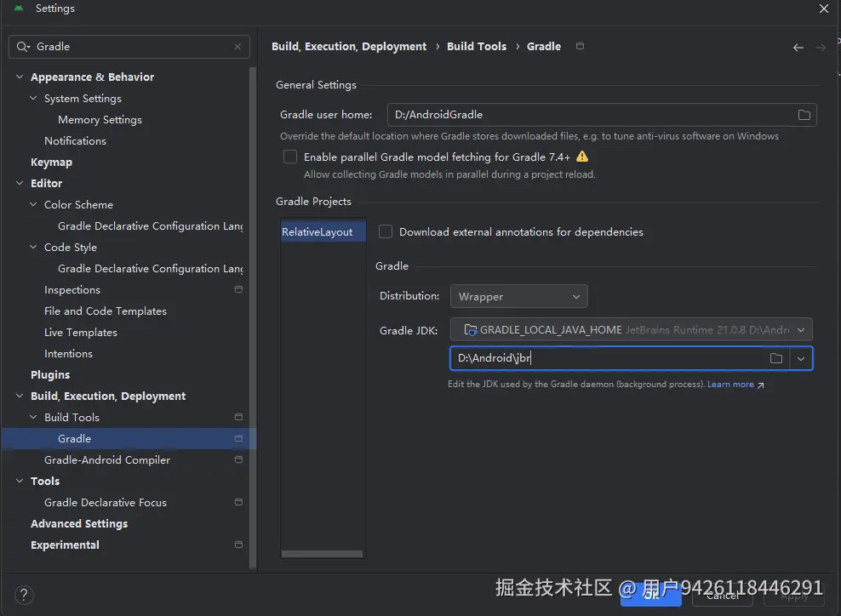
Task: Select RelativeLayout in Gradle Projects list
Action: pos(323,231)
